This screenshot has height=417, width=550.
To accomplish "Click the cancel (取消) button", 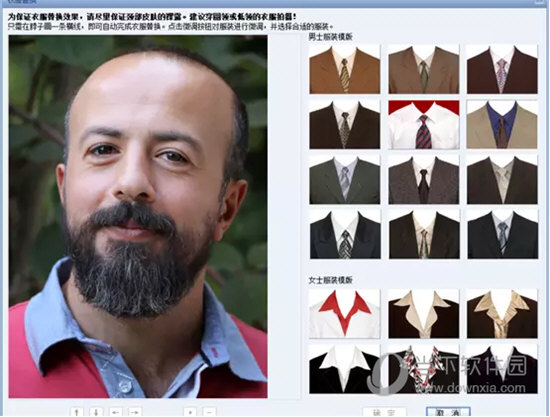I will coord(448,412).
